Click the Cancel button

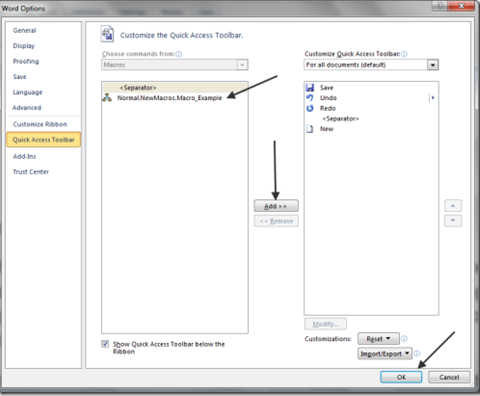(x=449, y=377)
